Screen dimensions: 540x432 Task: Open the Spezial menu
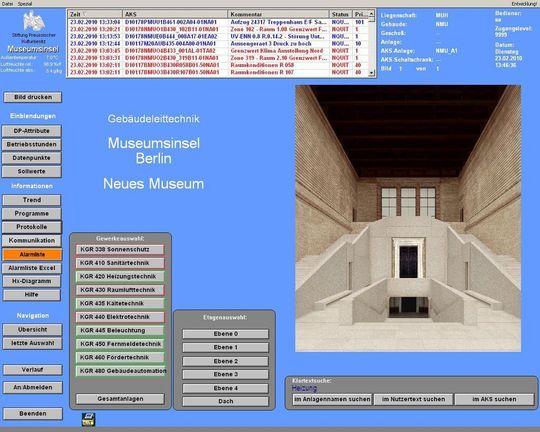pyautogui.click(x=25, y=4)
